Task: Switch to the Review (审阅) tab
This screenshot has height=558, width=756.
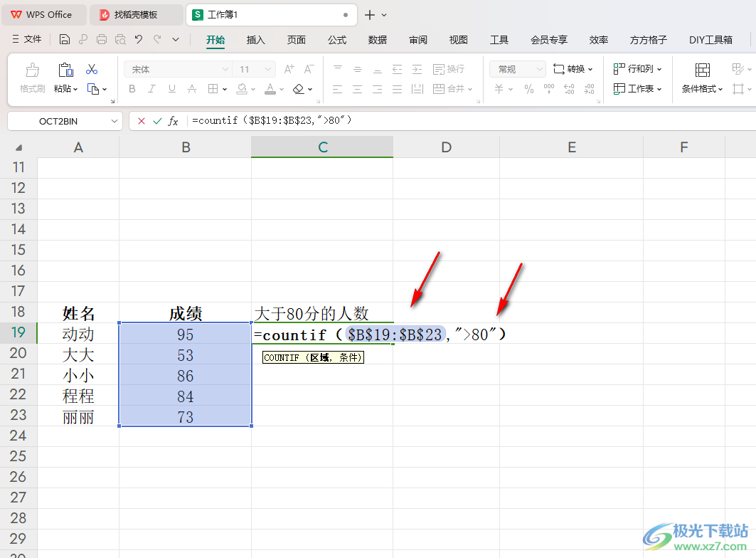Action: [417, 40]
